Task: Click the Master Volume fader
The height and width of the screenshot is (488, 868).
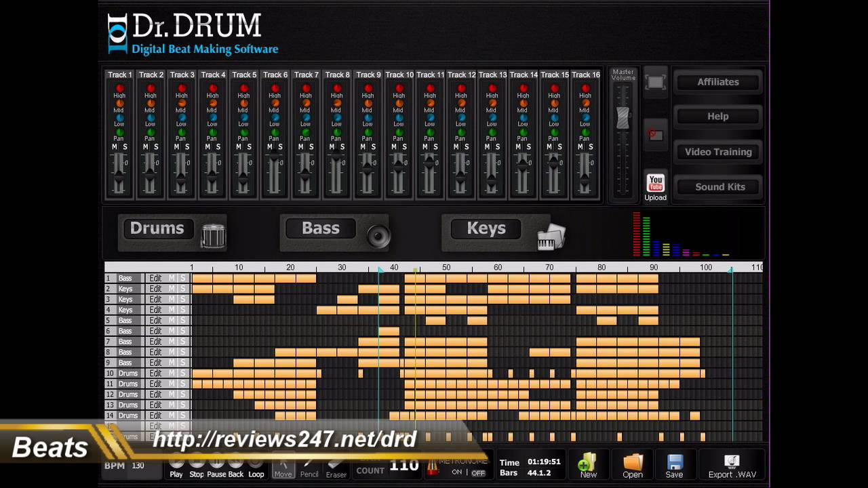Action: pyautogui.click(x=623, y=119)
